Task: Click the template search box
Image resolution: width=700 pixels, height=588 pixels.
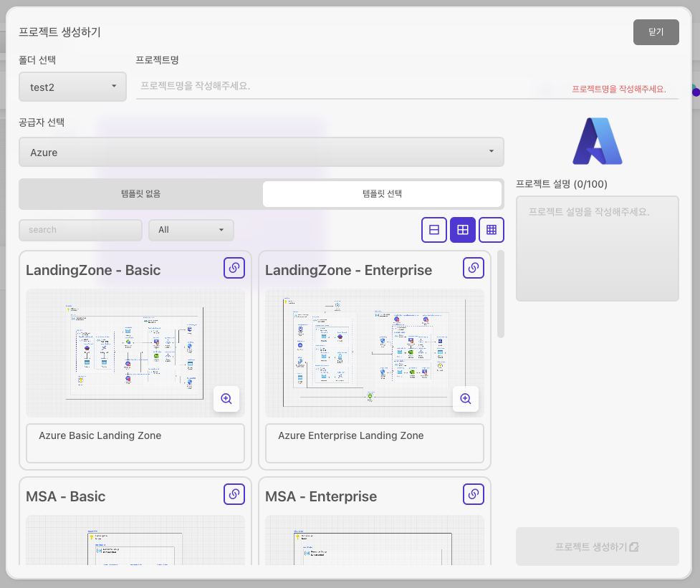Action: point(80,230)
